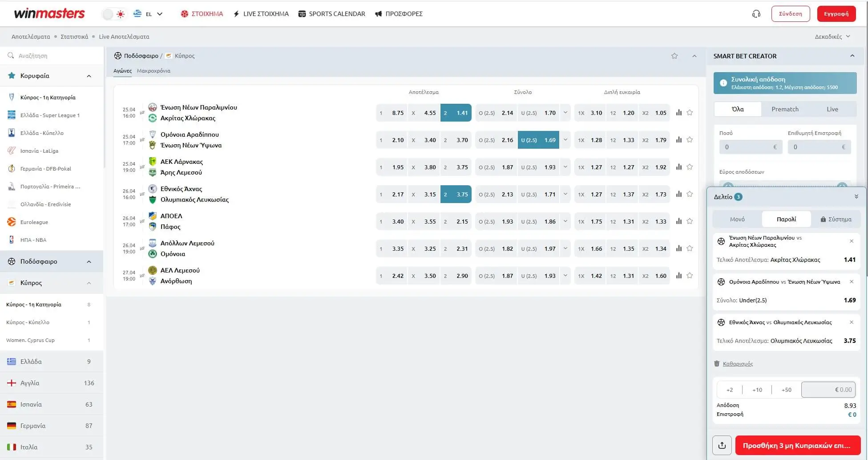The image size is (868, 460).
Task: Open customer support headset icon
Action: point(756,14)
